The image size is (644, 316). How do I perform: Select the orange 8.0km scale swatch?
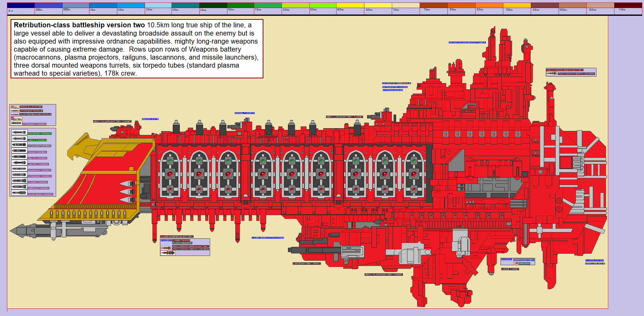(461, 5)
